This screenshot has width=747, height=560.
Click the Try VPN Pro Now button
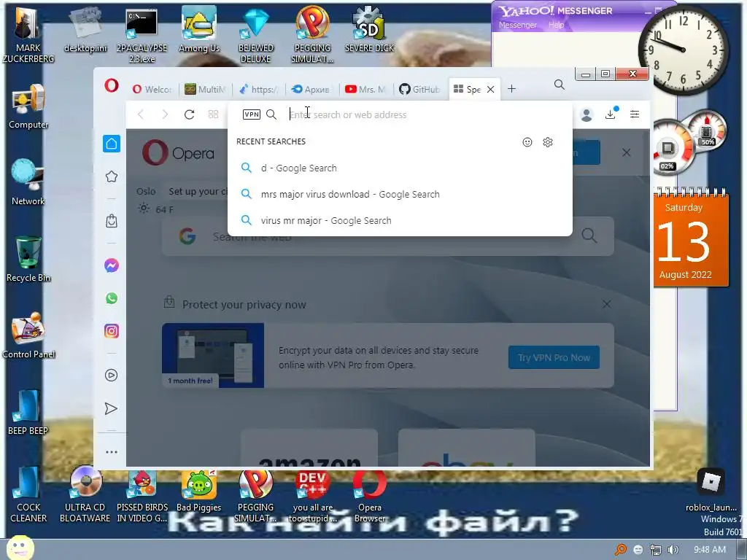(x=554, y=357)
